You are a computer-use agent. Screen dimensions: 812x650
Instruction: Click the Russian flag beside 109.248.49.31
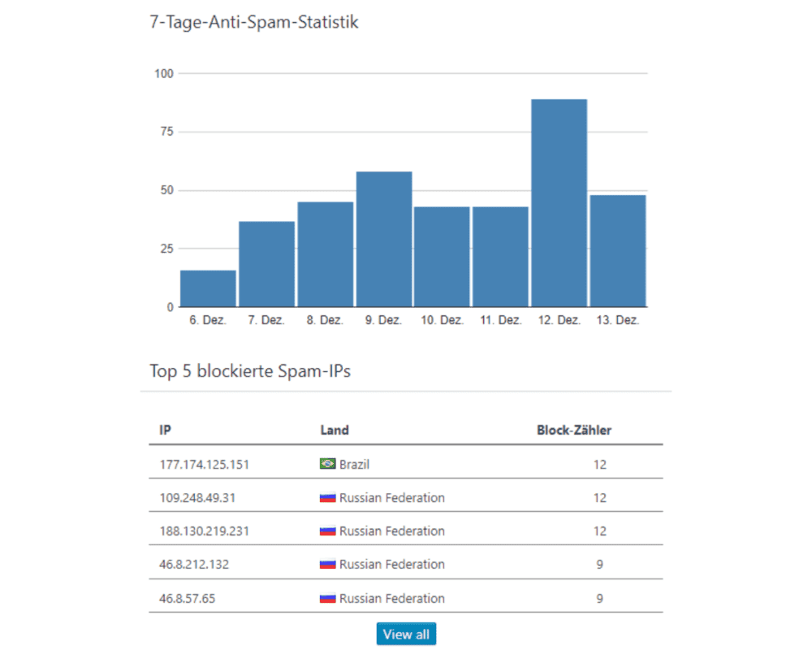(x=328, y=497)
